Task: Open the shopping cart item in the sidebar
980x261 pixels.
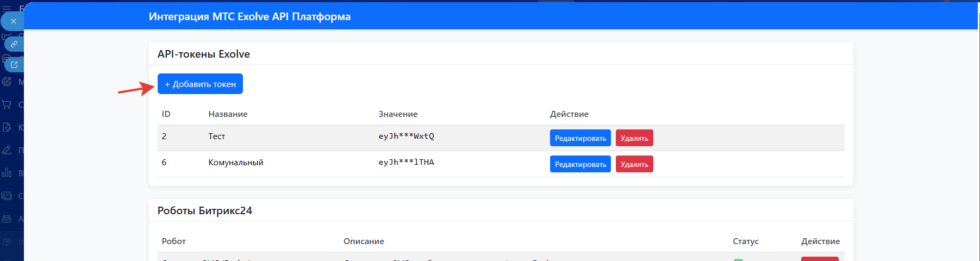Action: click(7, 104)
